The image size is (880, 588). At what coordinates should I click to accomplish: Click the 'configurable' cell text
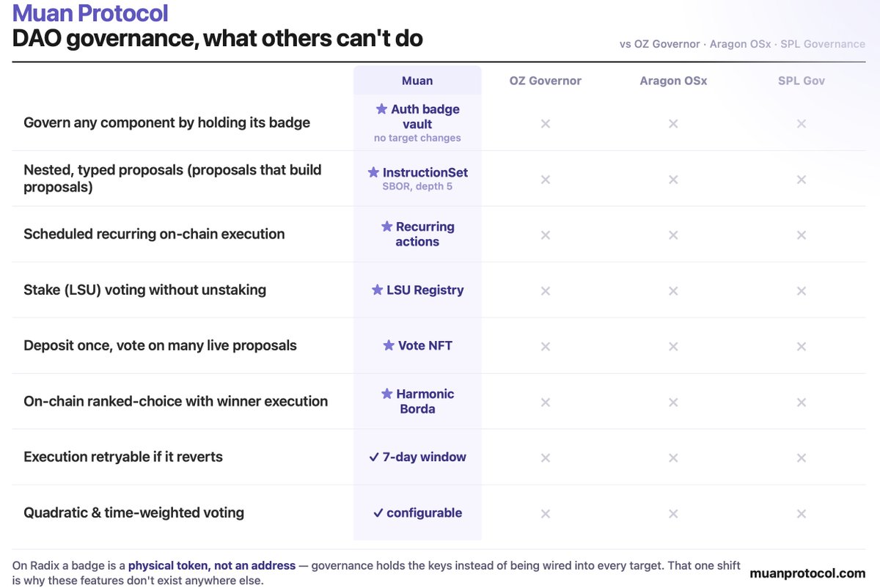pyautogui.click(x=425, y=512)
